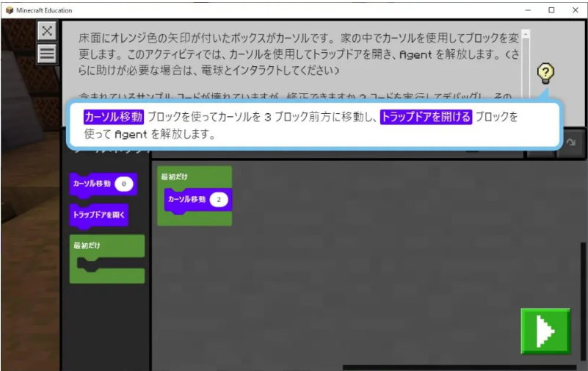Image resolution: width=588 pixels, height=371 pixels.
Task: Click the redo arrow icon
Action: (x=571, y=143)
